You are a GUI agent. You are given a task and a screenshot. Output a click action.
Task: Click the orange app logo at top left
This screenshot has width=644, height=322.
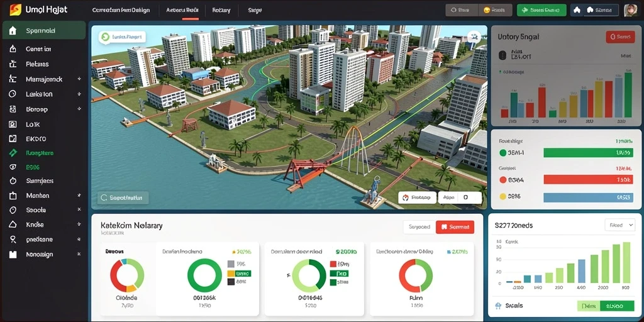(15, 9)
